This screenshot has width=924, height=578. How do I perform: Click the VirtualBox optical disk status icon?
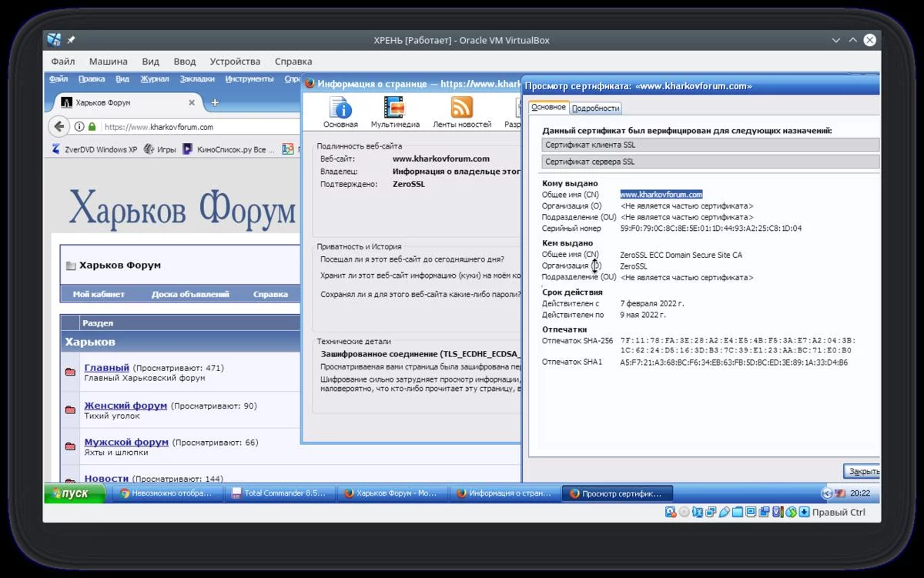[684, 513]
